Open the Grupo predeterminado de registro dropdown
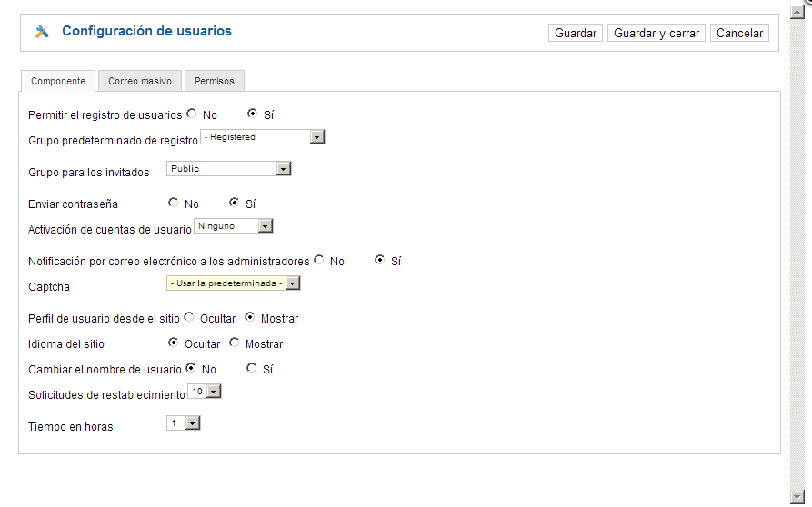 pos(263,137)
